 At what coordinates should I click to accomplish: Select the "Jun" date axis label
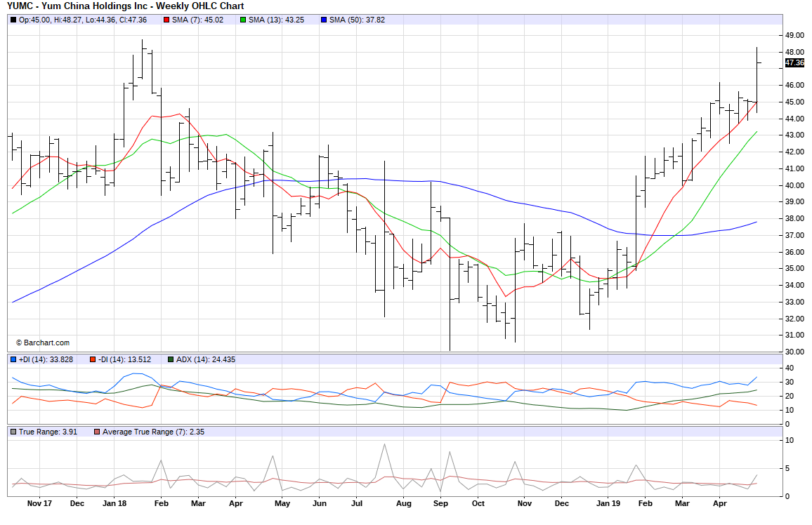click(x=320, y=504)
